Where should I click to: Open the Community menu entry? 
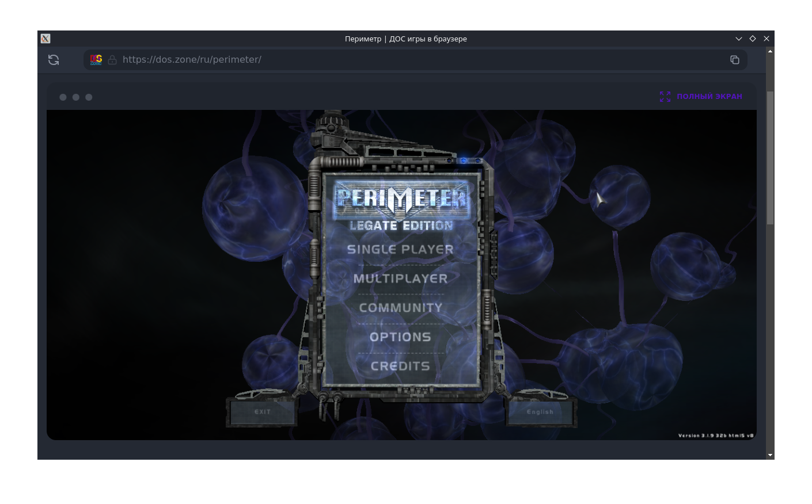(x=400, y=308)
